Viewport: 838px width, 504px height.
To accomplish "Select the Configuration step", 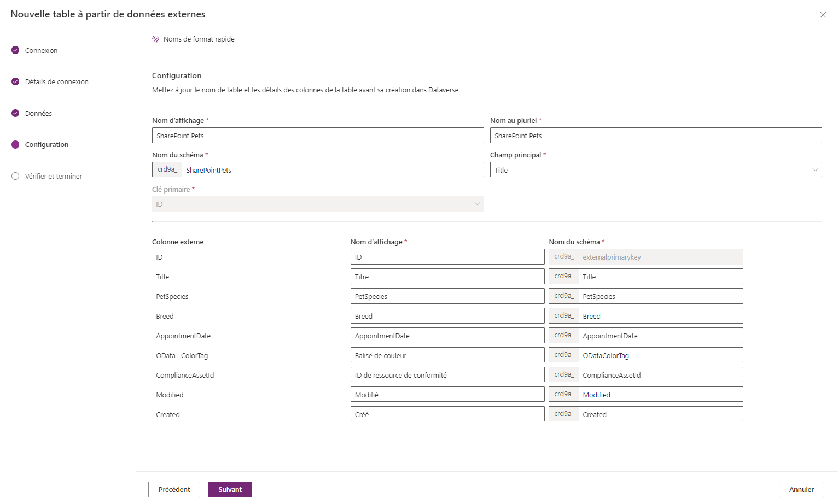I will tap(46, 144).
